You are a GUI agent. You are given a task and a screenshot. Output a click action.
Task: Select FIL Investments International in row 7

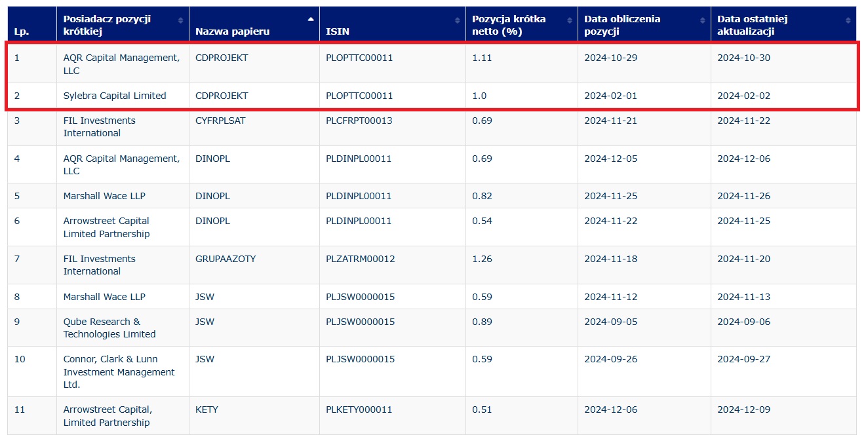[x=100, y=265]
